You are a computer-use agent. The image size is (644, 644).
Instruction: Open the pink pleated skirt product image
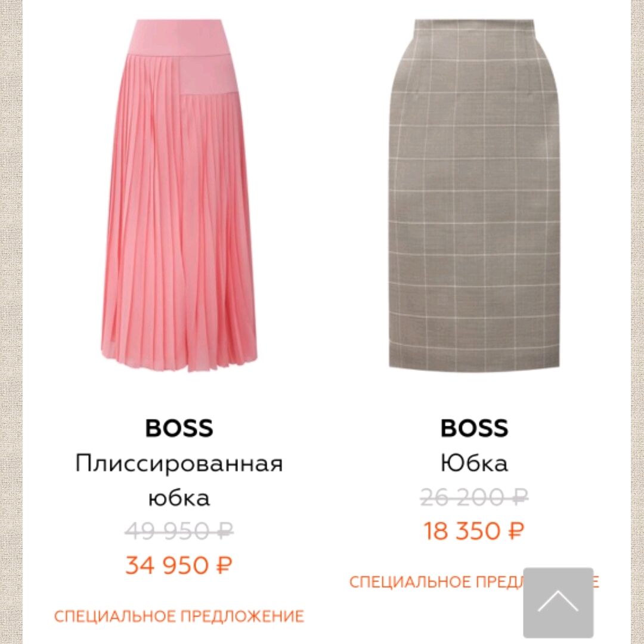click(x=179, y=196)
